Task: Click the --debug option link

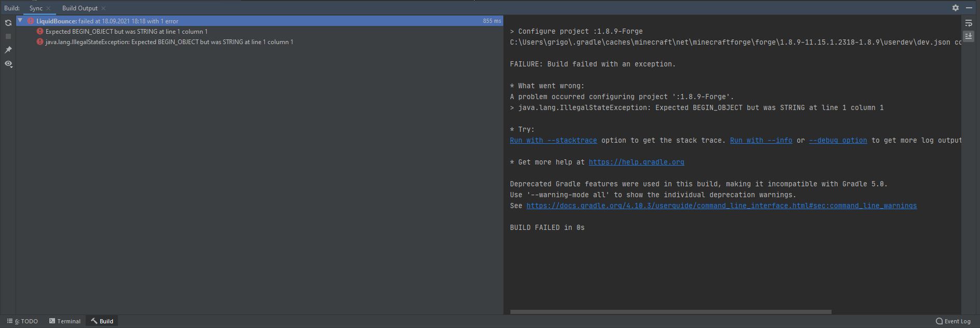Action: (x=838, y=141)
